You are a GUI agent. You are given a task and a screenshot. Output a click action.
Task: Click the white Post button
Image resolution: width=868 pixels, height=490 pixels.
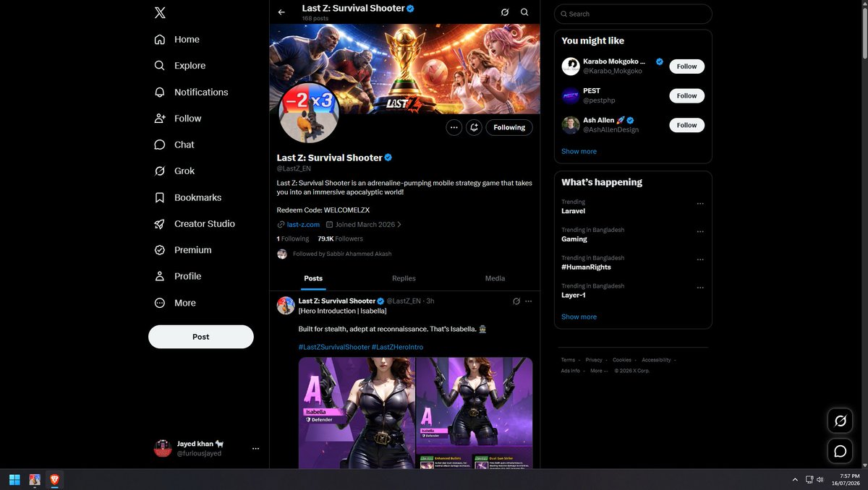click(201, 337)
